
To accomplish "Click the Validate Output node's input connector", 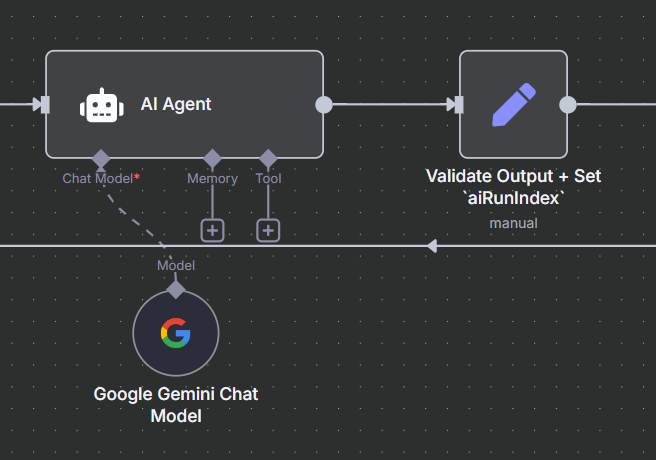I will tap(455, 104).
